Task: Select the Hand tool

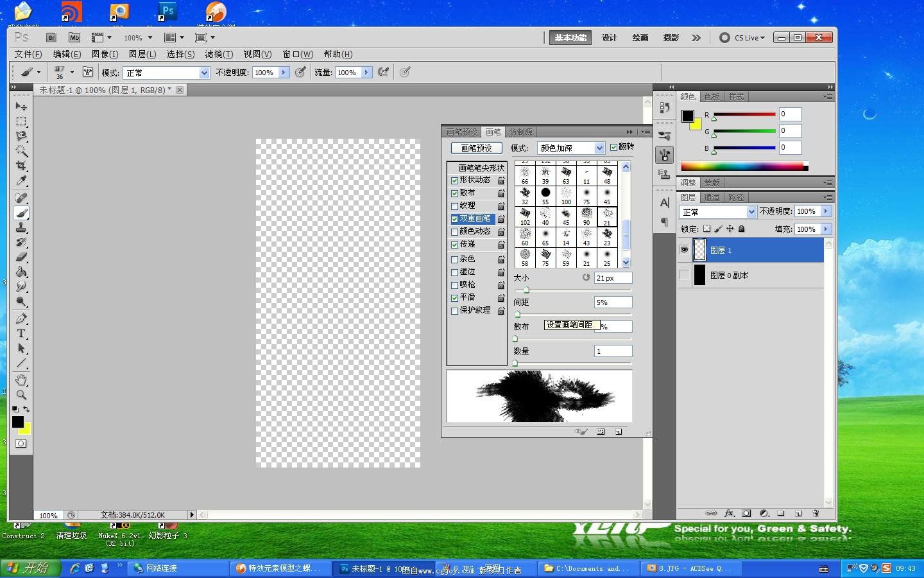Action: [x=21, y=380]
